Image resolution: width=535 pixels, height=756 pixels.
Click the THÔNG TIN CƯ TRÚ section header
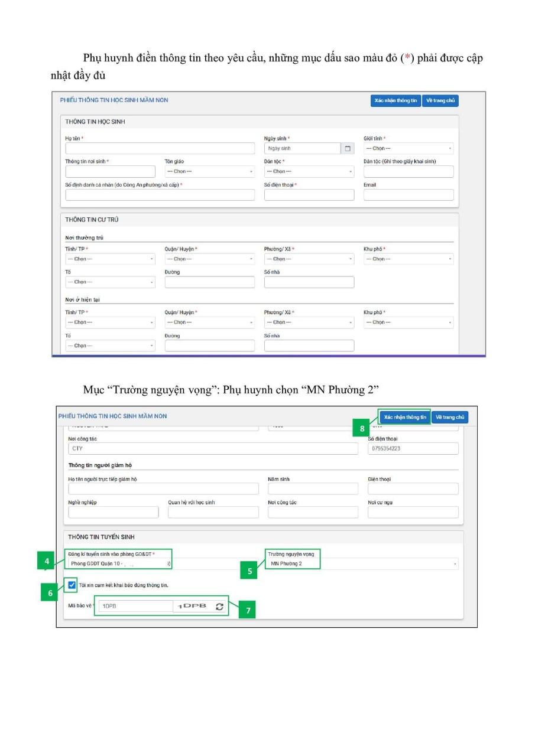pos(92,220)
